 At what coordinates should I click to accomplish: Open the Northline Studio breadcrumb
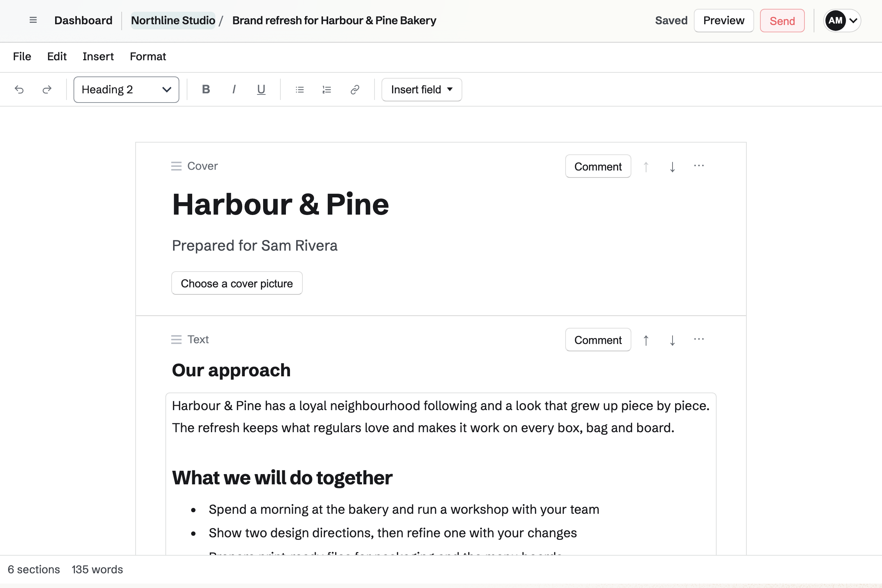173,21
